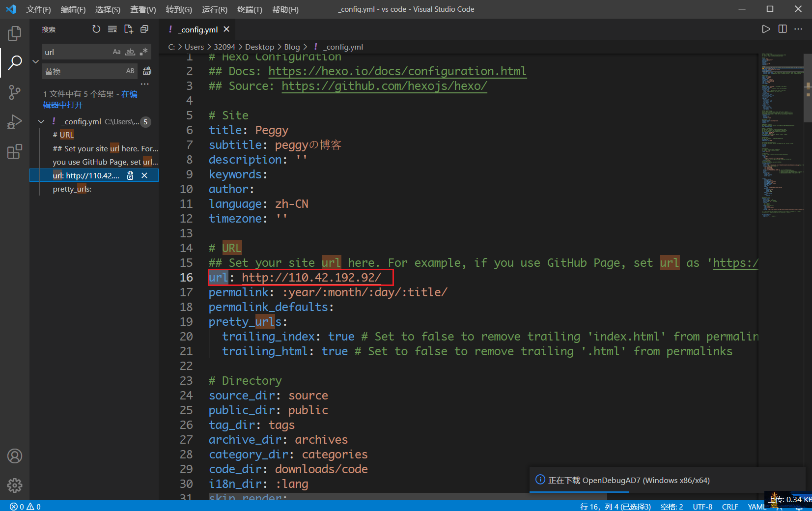Click the info icon in the download notification
Viewport: 812px width, 511px height.
click(x=540, y=480)
